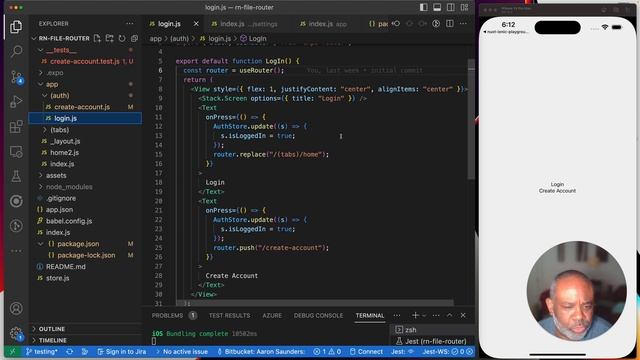Expand the .expo folder
The height and width of the screenshot is (360, 640).
(40, 73)
